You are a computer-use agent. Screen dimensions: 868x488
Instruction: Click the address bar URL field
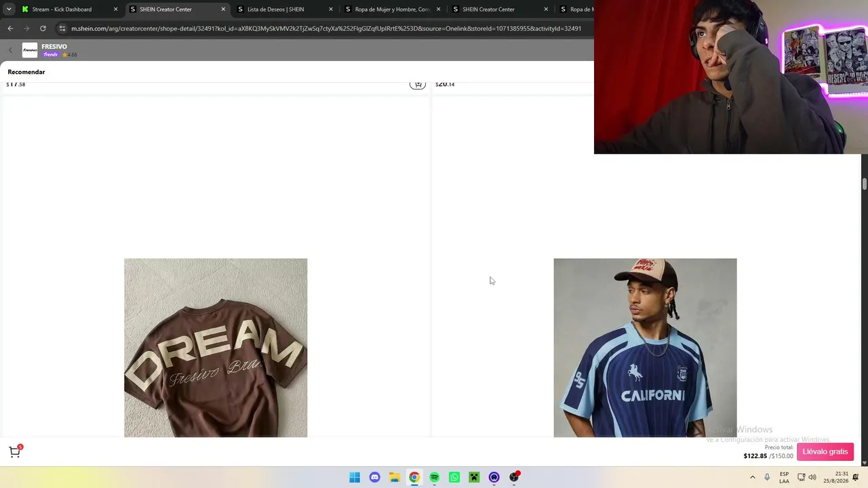pos(325,28)
